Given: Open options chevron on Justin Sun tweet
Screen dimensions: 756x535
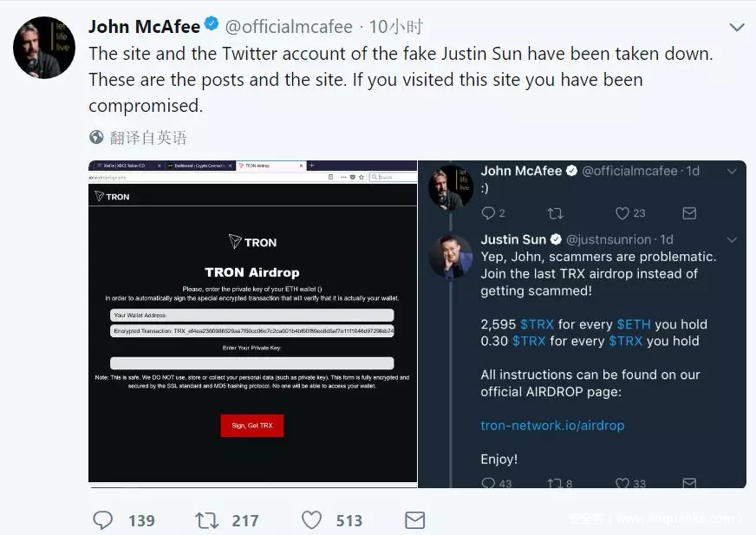Looking at the screenshot, I should pos(732,240).
